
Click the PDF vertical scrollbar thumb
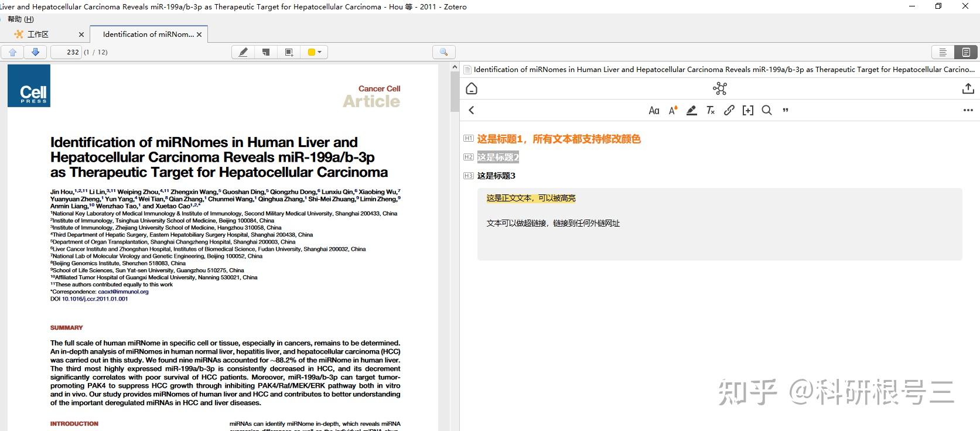tap(455, 93)
